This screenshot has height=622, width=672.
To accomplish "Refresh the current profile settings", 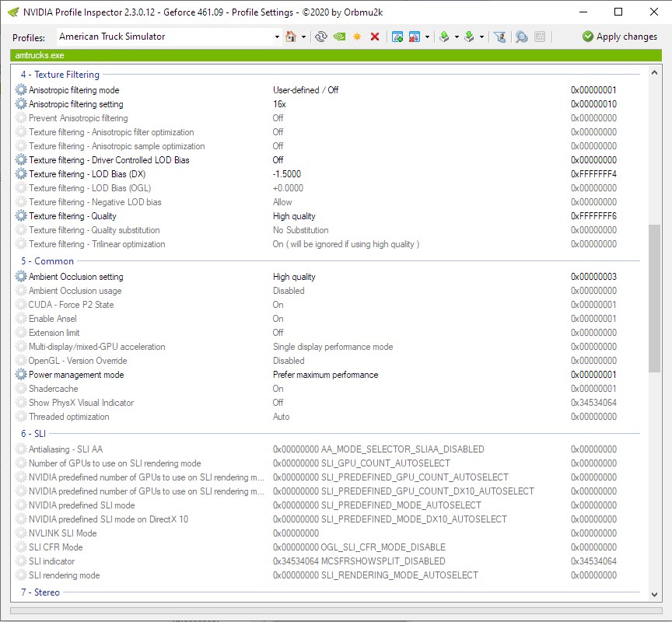I will coord(321,37).
